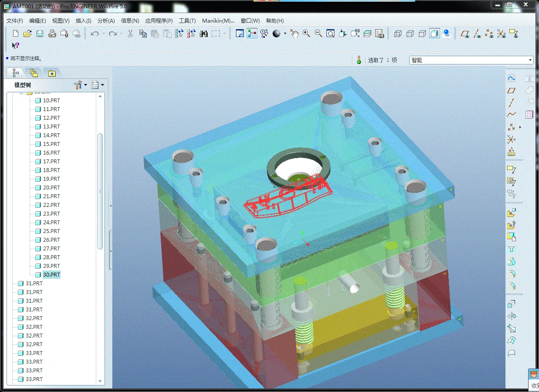Click the Zoom In magnifier
Image resolution: width=539 pixels, height=392 pixels.
coord(307,34)
